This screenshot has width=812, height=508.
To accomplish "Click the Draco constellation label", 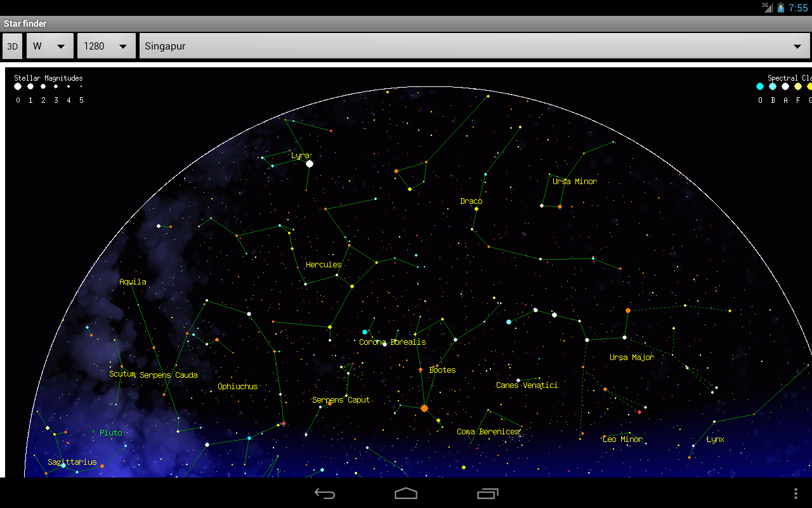I will pos(471,201).
